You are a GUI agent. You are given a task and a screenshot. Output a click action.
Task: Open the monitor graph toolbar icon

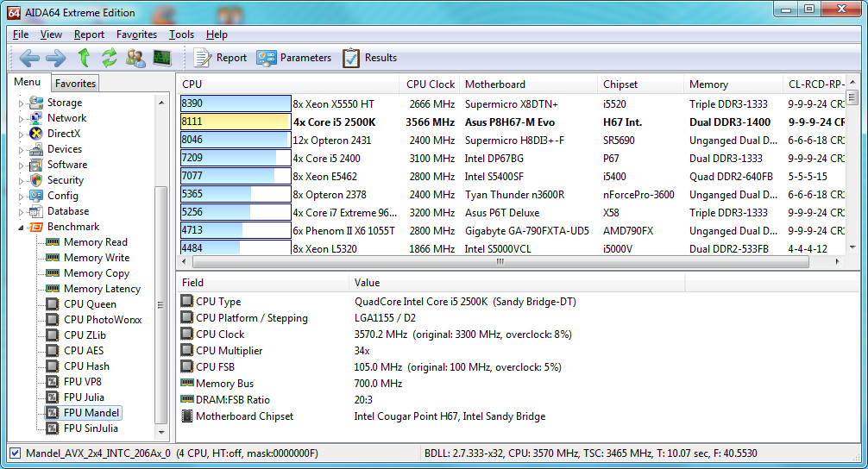pyautogui.click(x=161, y=58)
